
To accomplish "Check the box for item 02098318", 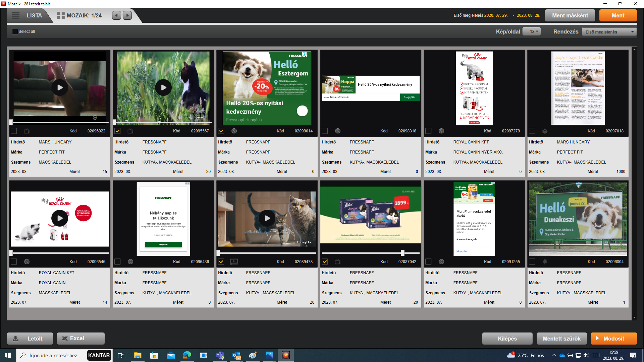I will (x=325, y=131).
